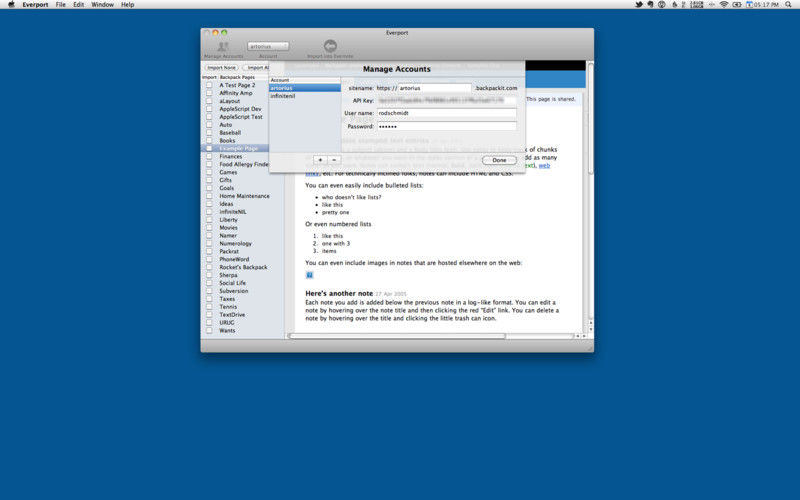
Task: Check the import box for aLayout
Action: click(x=209, y=101)
